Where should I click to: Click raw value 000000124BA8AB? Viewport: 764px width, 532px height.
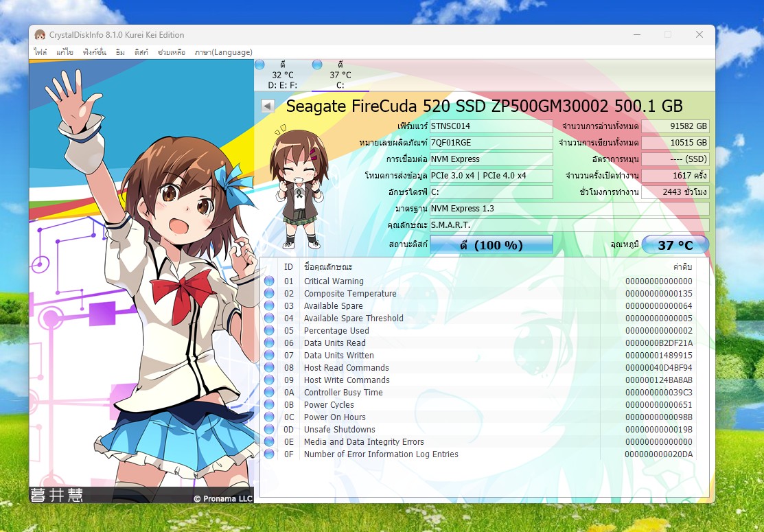pos(659,380)
